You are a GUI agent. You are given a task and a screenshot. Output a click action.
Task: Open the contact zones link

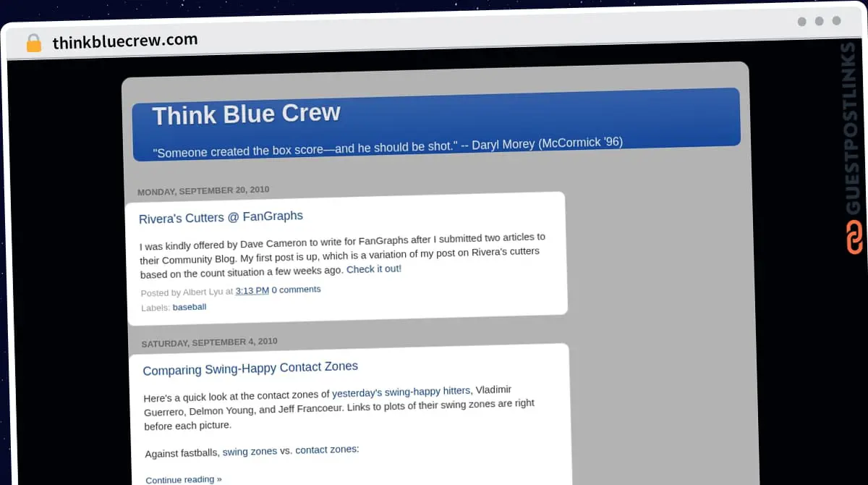pyautogui.click(x=325, y=450)
